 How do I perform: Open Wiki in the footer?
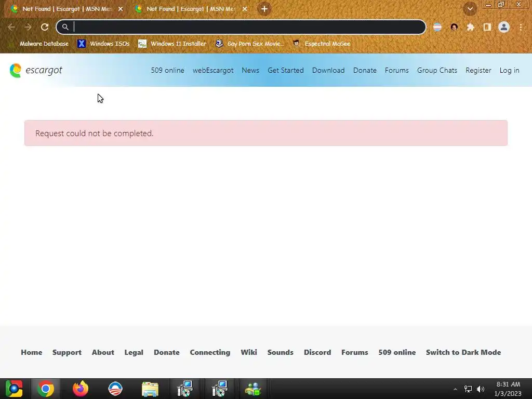249,353
